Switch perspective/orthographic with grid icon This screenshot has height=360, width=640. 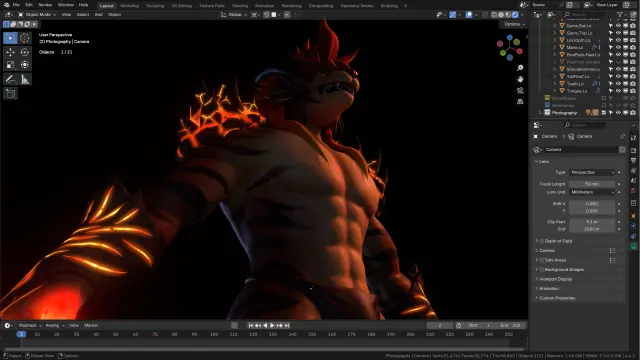520,101
